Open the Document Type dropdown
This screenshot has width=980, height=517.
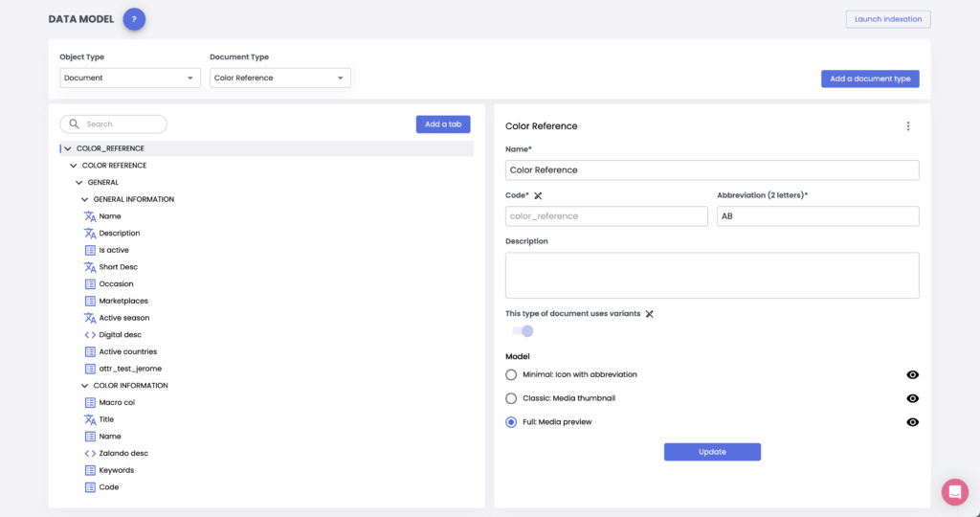[x=280, y=79]
